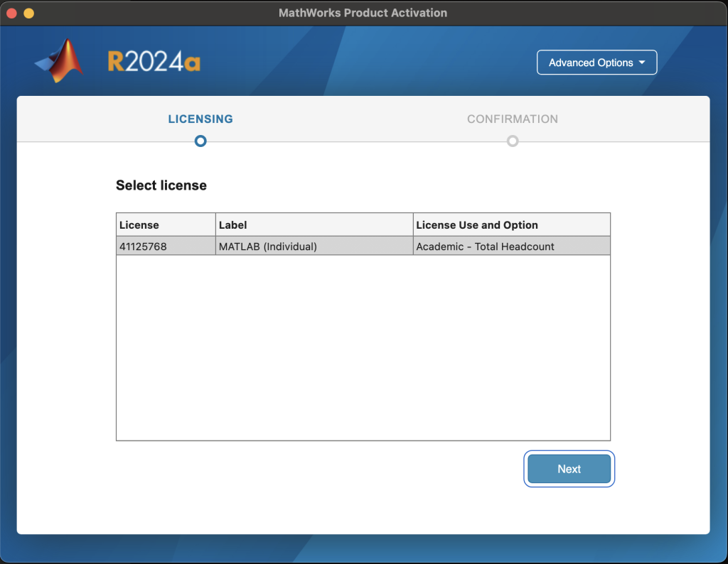The height and width of the screenshot is (564, 728).
Task: Minimize the window with the yellow button
Action: tap(28, 13)
